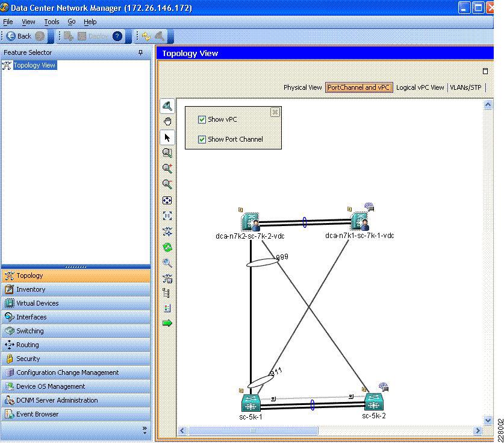This screenshot has width=504, height=443.
Task: Switch to the Physical View tab
Action: click(302, 87)
